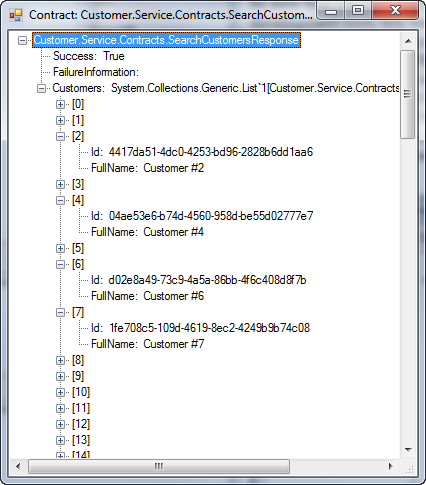Click the horizontal scrollbar left arrow
Viewport: 426px width, 485px height.
[18, 466]
